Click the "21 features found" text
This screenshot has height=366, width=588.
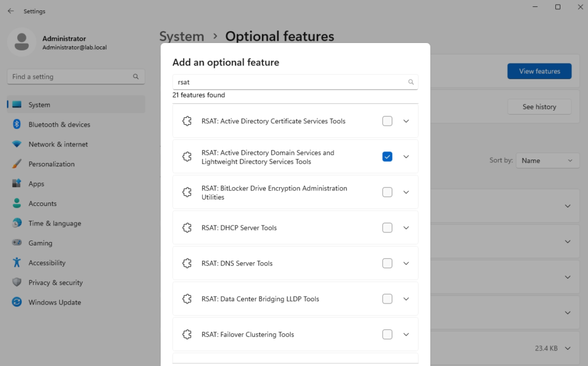point(199,95)
